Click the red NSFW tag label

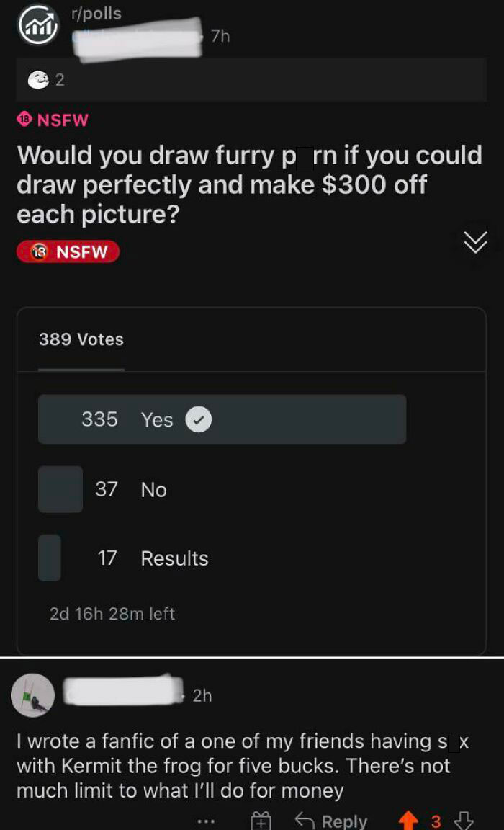[x=68, y=251]
